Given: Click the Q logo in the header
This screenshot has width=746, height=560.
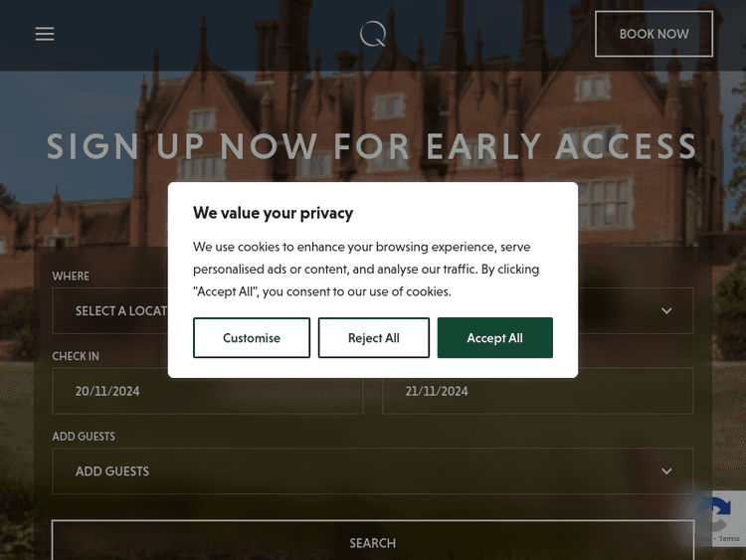Looking at the screenshot, I should click(373, 34).
